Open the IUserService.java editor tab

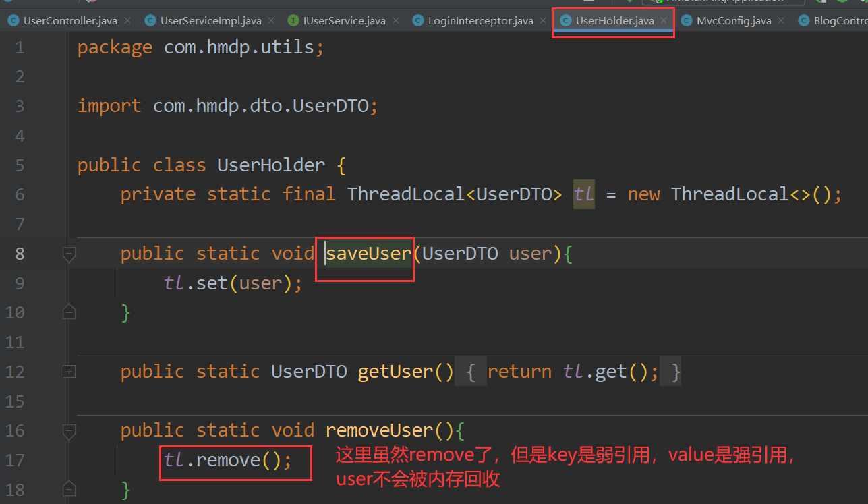344,21
